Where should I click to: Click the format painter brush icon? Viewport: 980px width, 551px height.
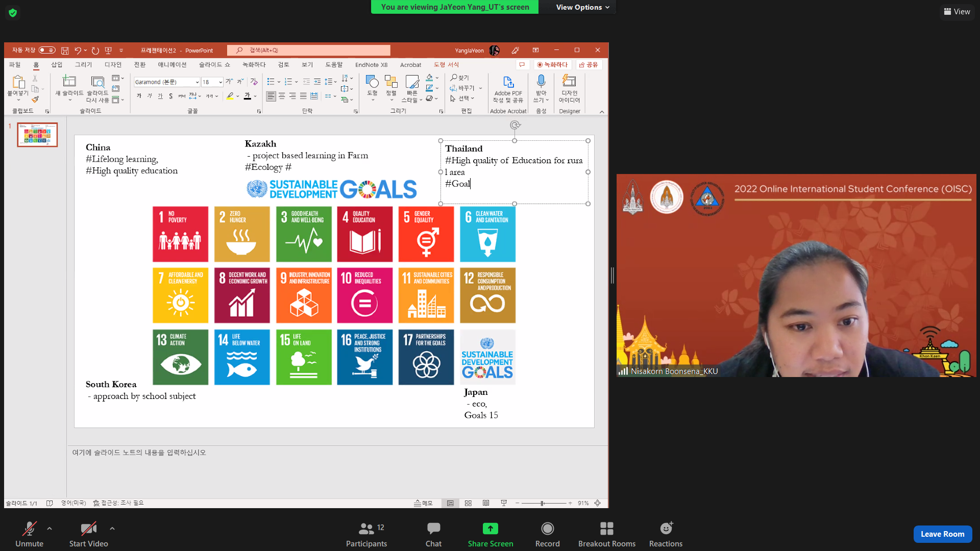[35, 99]
